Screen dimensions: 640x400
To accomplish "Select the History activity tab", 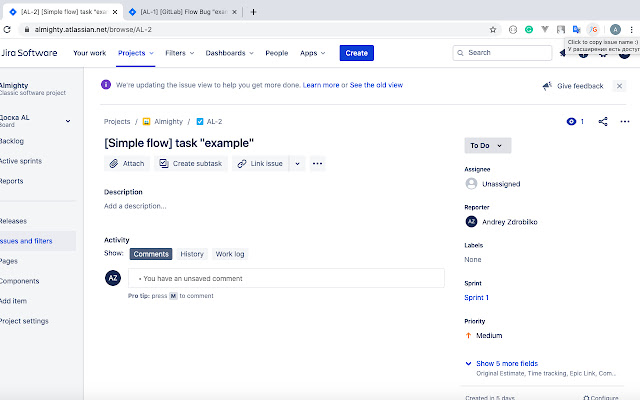I will point(192,254).
